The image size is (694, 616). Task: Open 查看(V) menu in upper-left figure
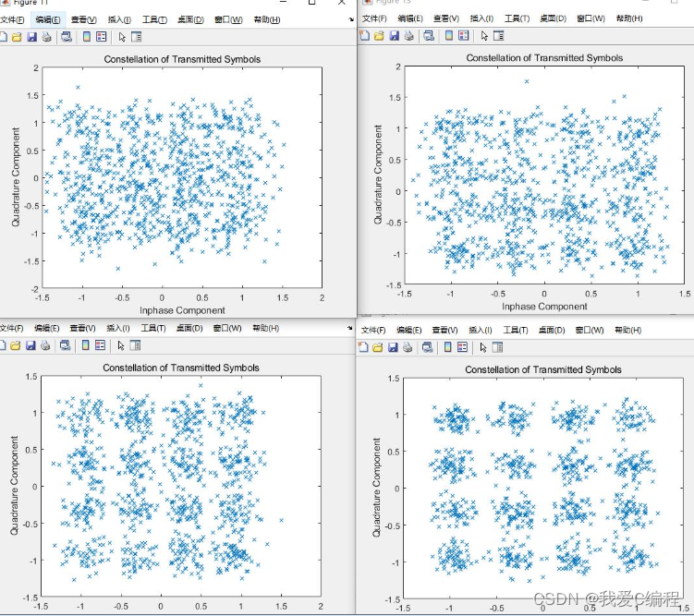84,20
